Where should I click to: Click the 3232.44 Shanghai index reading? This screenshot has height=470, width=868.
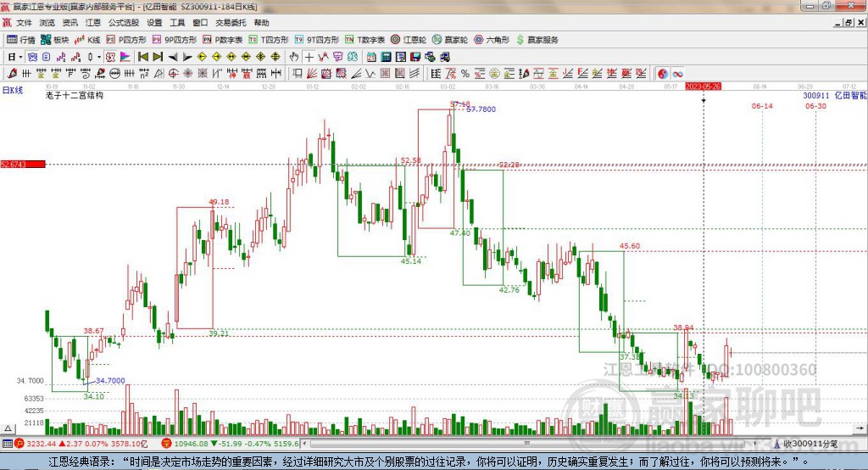click(41, 444)
